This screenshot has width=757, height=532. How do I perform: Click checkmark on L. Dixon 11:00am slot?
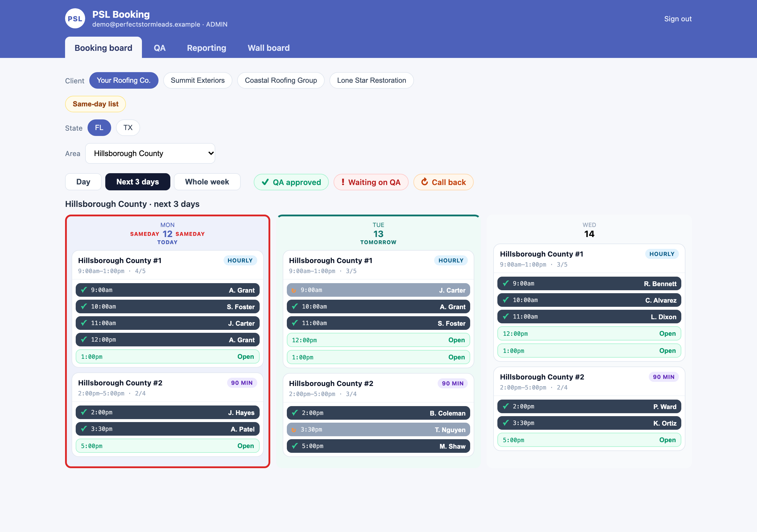[x=506, y=316]
